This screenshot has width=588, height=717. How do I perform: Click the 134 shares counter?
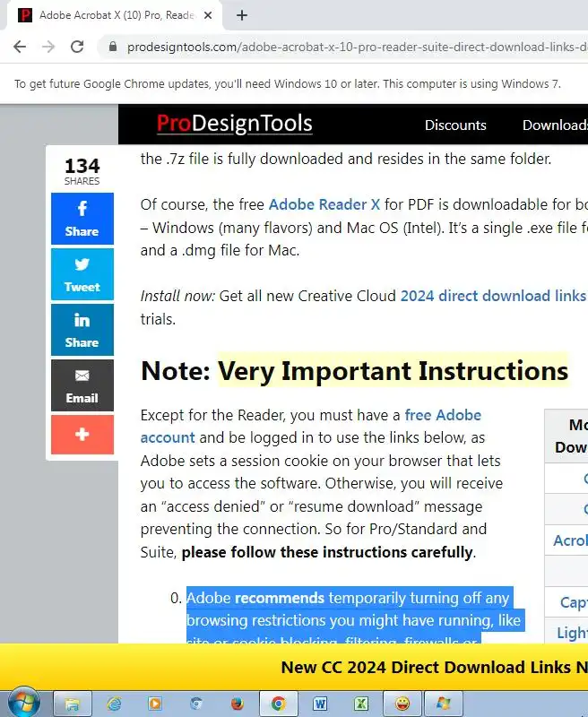coord(82,170)
